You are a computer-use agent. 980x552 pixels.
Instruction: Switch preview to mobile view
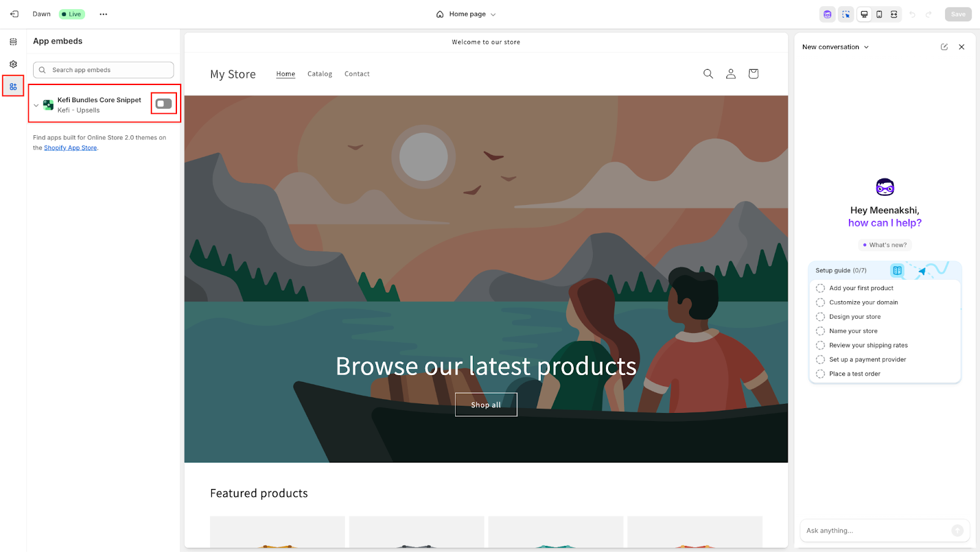coord(879,14)
